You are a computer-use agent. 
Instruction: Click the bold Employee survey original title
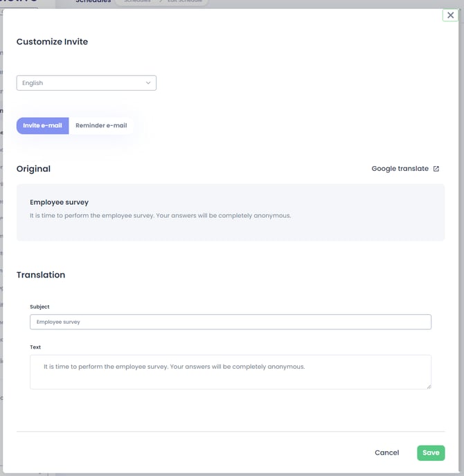[59, 203]
